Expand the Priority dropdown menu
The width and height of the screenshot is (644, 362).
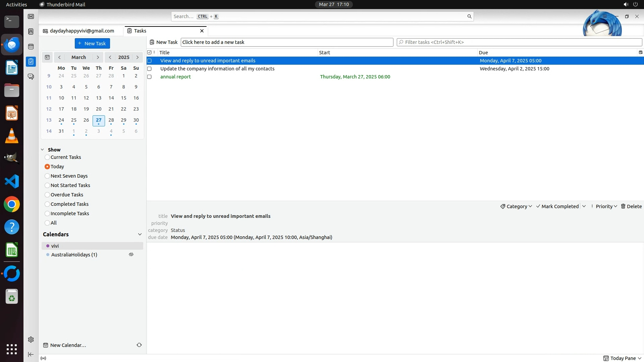coord(606,206)
